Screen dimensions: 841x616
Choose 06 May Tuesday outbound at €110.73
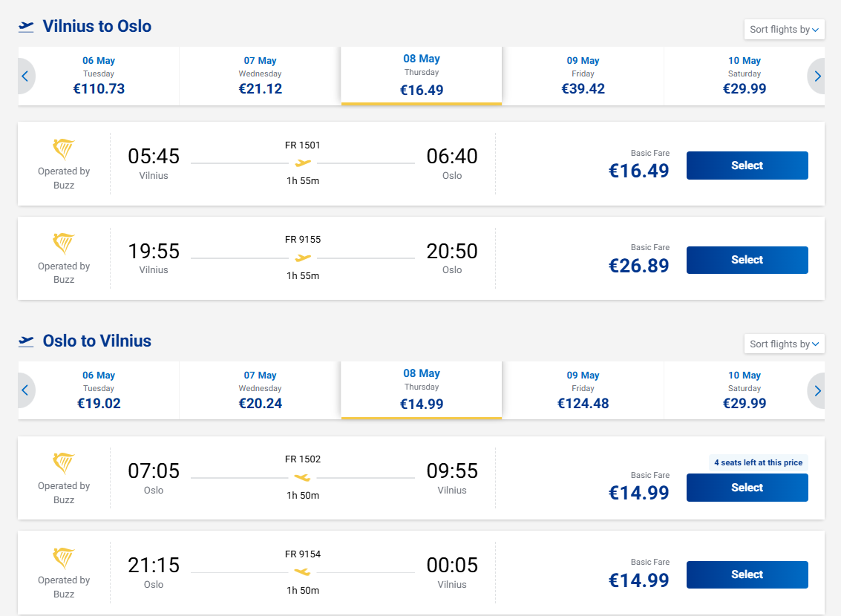click(x=99, y=76)
